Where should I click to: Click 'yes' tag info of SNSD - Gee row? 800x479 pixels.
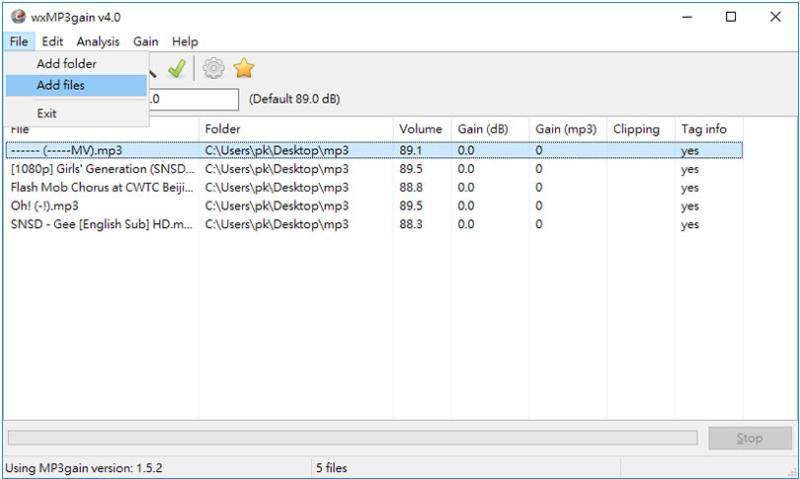(x=690, y=225)
